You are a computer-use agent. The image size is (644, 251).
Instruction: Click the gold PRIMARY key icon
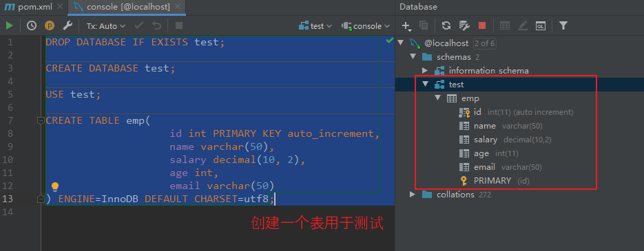(x=464, y=180)
